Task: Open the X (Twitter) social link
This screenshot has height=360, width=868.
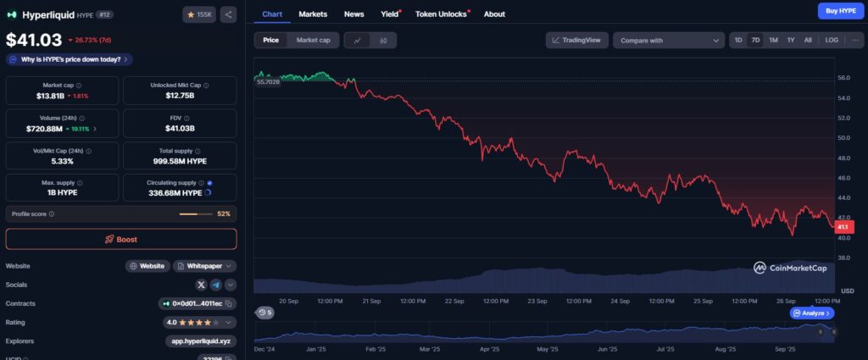Action: pos(201,285)
